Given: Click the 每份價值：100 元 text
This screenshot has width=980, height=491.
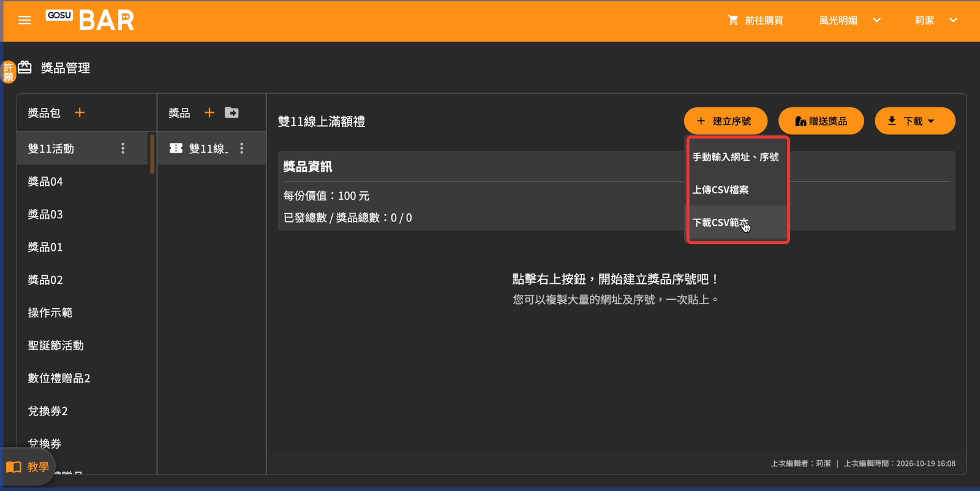Looking at the screenshot, I should coord(326,196).
